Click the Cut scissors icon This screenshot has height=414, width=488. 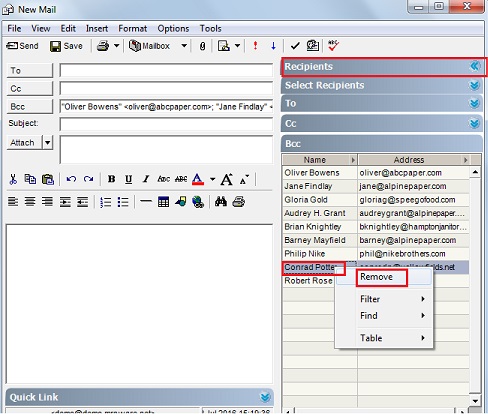point(13,179)
